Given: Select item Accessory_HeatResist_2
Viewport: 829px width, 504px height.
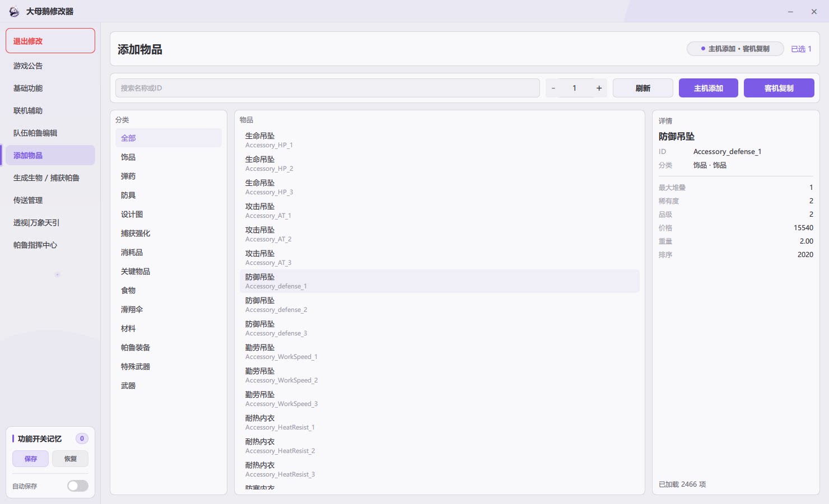Looking at the screenshot, I should coord(440,446).
